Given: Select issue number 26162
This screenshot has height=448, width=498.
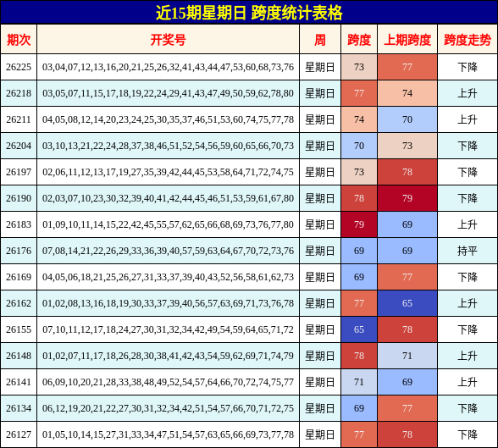Looking at the screenshot, I should [19, 303].
